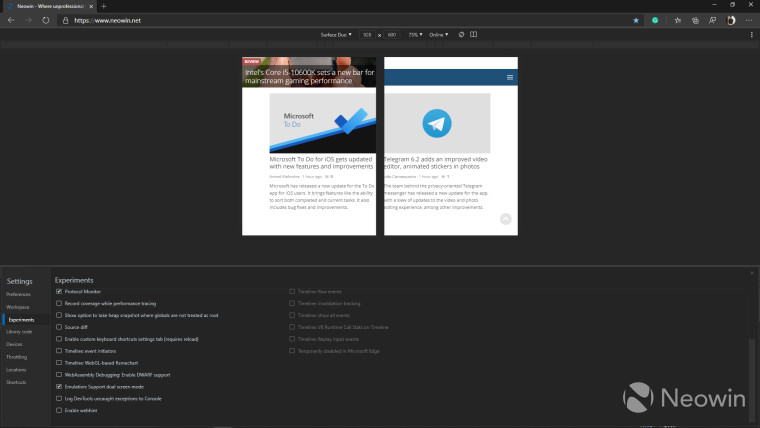The width and height of the screenshot is (760, 428).
Task: Click the viewport width field
Action: tap(367, 35)
